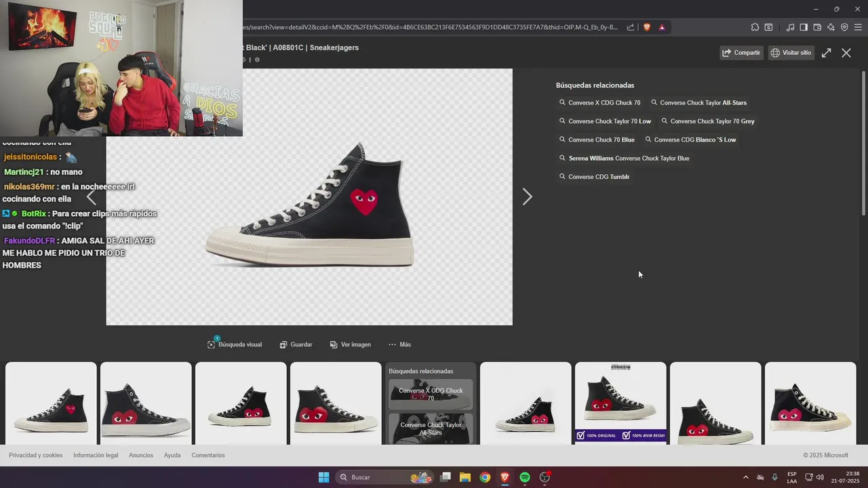Screen dimensions: 868x488
Task: Click taskbar Buscar search box
Action: pyautogui.click(x=385, y=477)
